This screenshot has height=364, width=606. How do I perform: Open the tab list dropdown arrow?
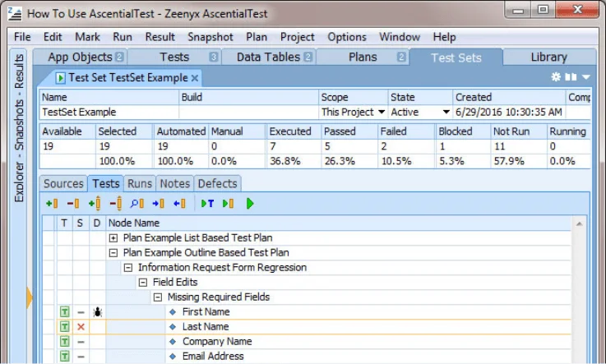586,77
